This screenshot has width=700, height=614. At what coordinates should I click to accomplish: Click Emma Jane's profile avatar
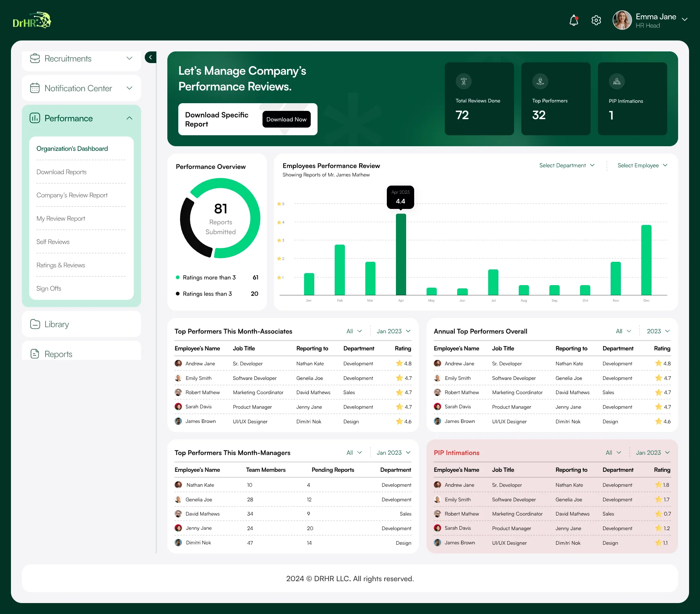[x=622, y=20]
